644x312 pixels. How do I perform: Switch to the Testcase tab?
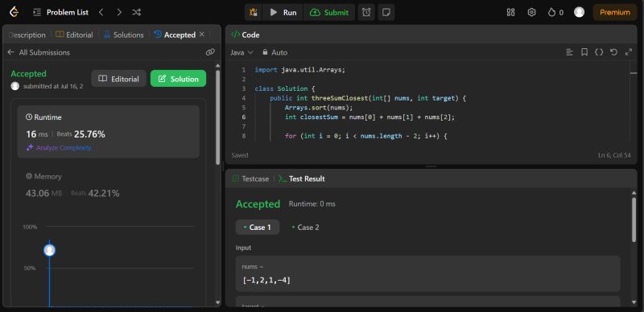pos(250,179)
